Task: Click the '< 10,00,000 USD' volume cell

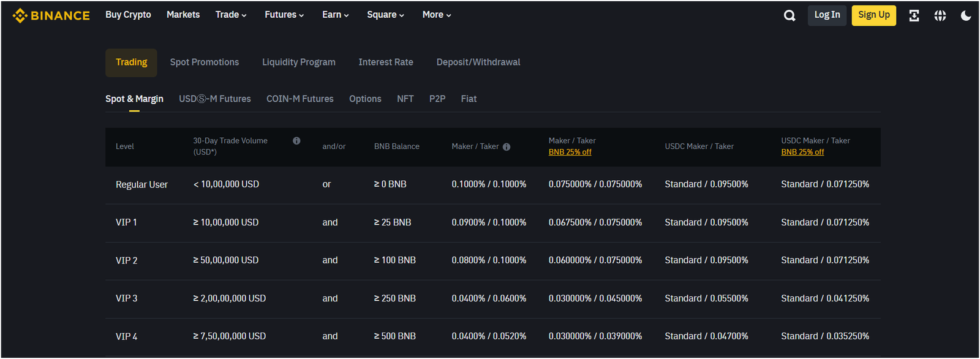Action: tap(226, 184)
